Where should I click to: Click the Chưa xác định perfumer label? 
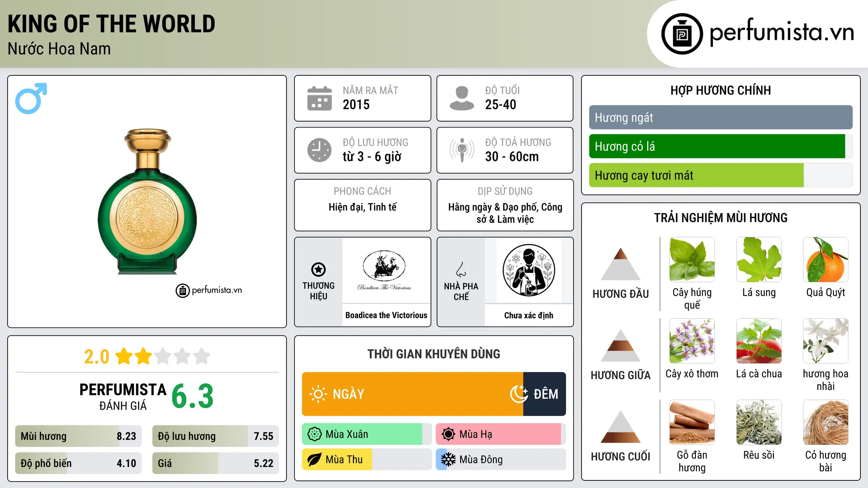[529, 315]
